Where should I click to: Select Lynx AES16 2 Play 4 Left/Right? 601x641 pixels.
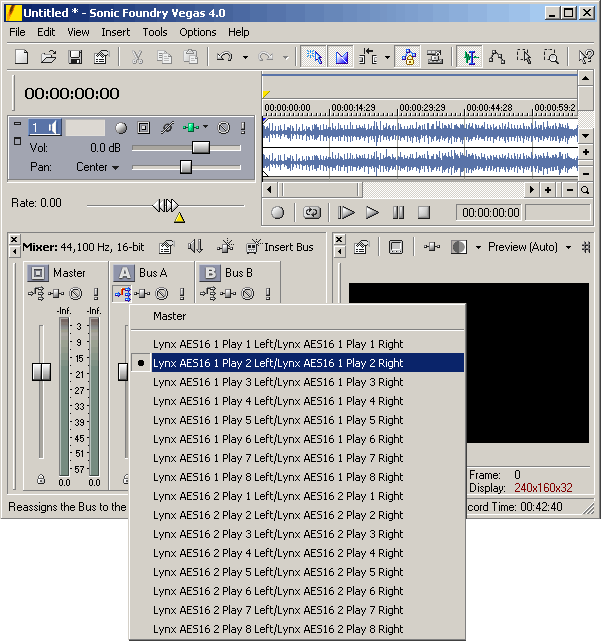click(x=298, y=553)
